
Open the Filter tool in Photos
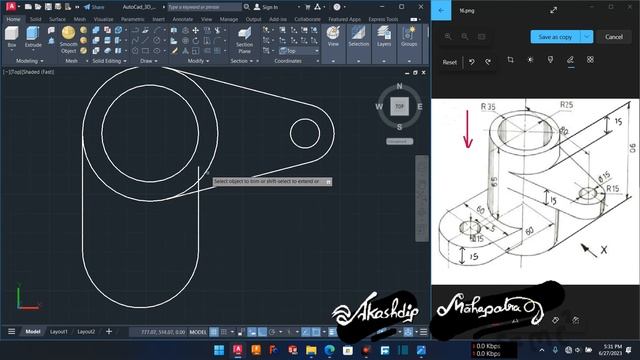tap(550, 60)
